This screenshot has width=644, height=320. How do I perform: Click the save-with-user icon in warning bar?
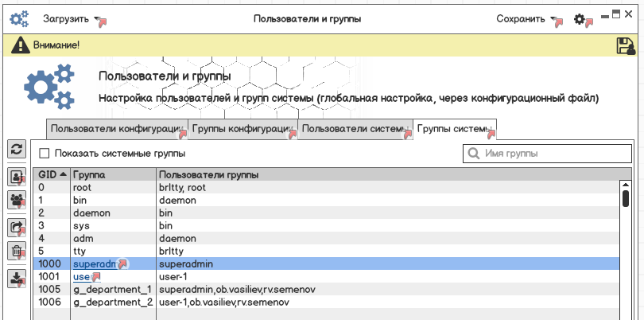[x=625, y=46]
